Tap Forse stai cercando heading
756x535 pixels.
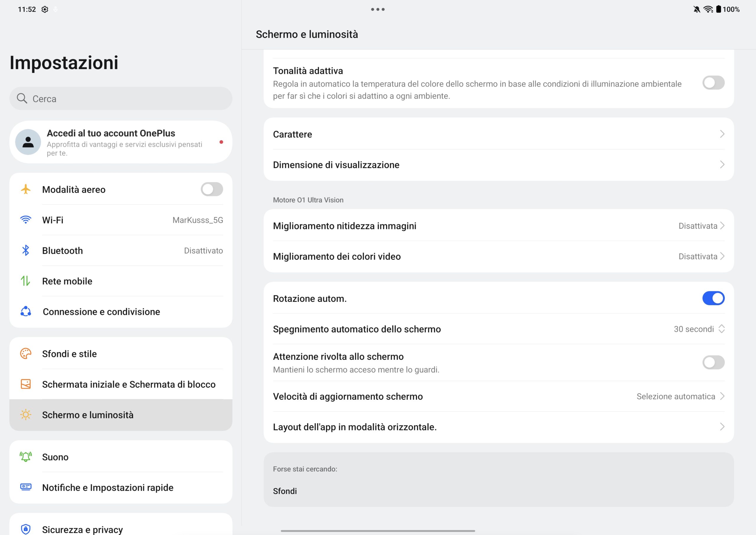305,469
